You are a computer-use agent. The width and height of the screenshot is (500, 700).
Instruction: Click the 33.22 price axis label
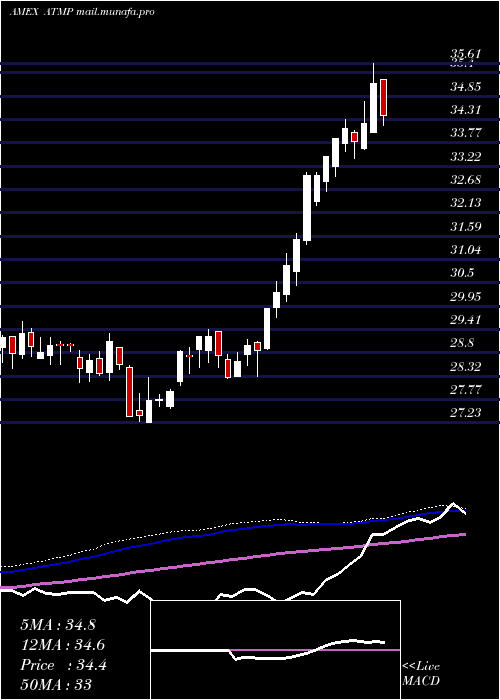(466, 157)
